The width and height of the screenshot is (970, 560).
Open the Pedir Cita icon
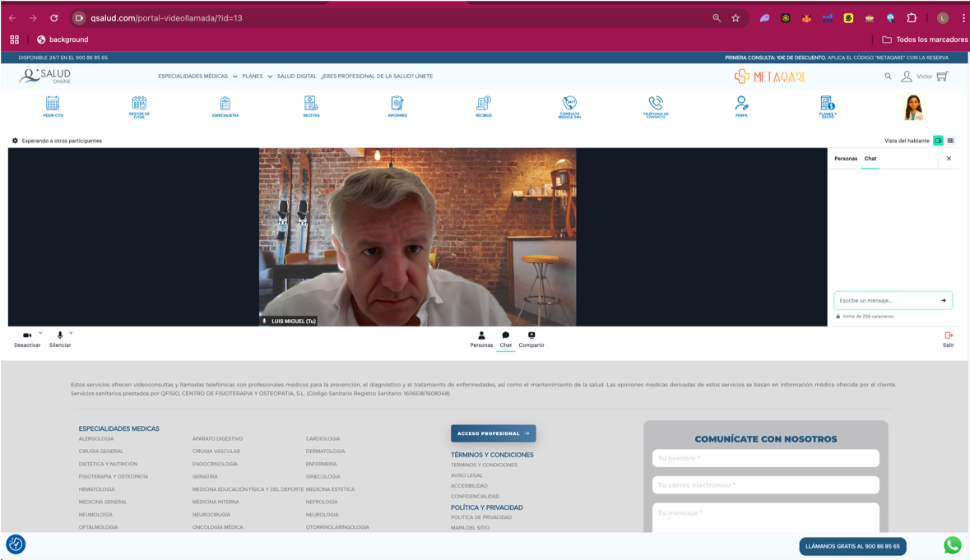pos(53,106)
